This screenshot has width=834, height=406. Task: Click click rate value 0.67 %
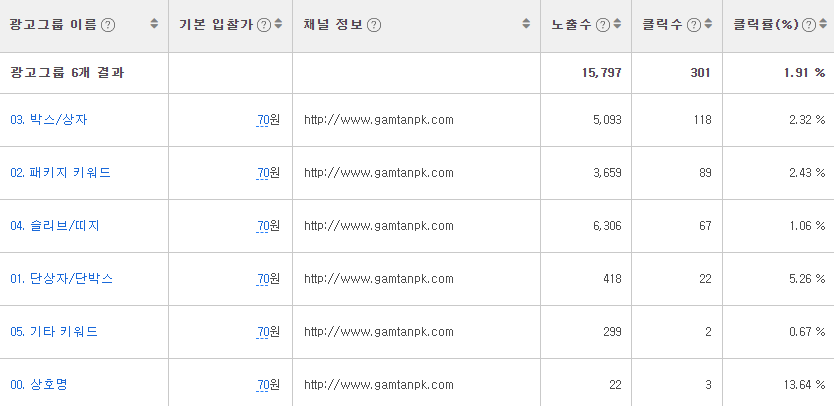(807, 332)
